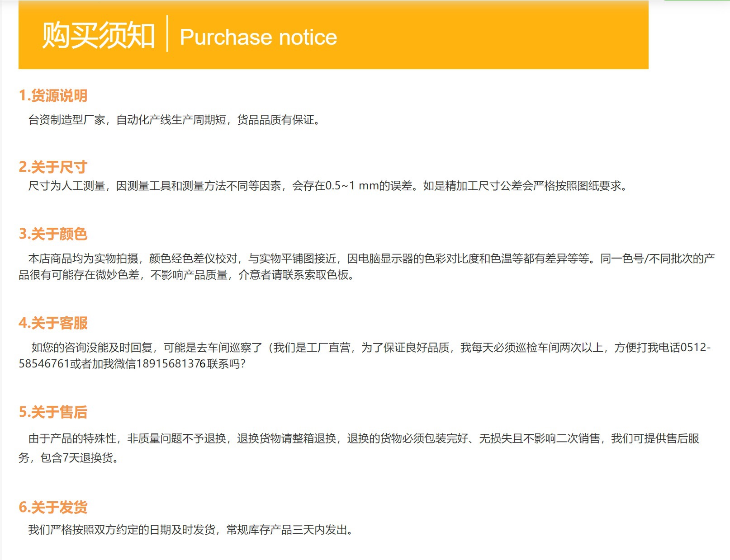Select the line starting 由于产品的特殊性

click(x=364, y=438)
